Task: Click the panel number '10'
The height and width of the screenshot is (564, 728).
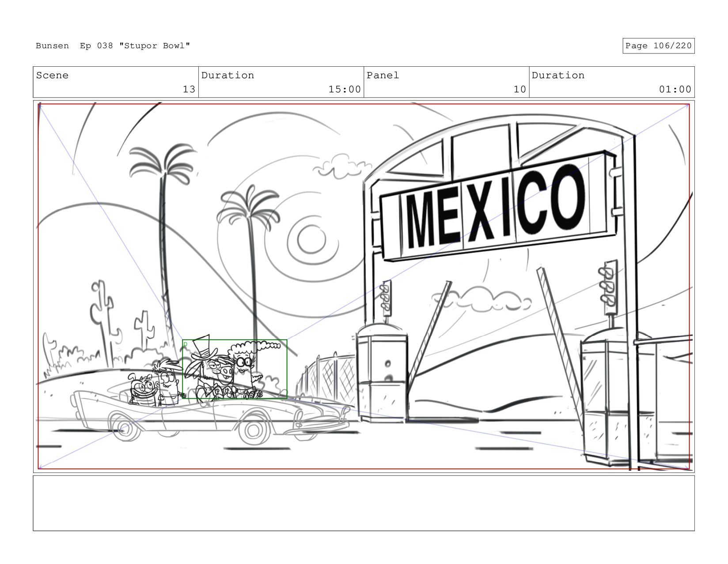Action: pyautogui.click(x=520, y=89)
